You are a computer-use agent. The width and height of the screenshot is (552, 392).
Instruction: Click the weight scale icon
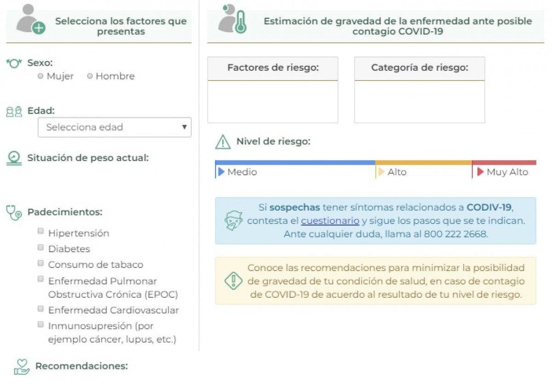[14, 158]
